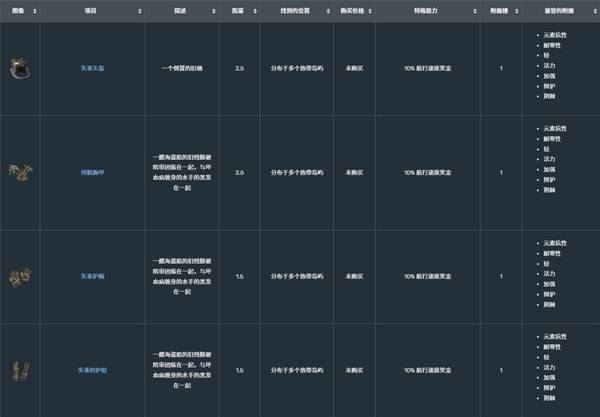600x417 pixels.
Task: Sort table by 图像 column arrow
Action: coord(35,11)
